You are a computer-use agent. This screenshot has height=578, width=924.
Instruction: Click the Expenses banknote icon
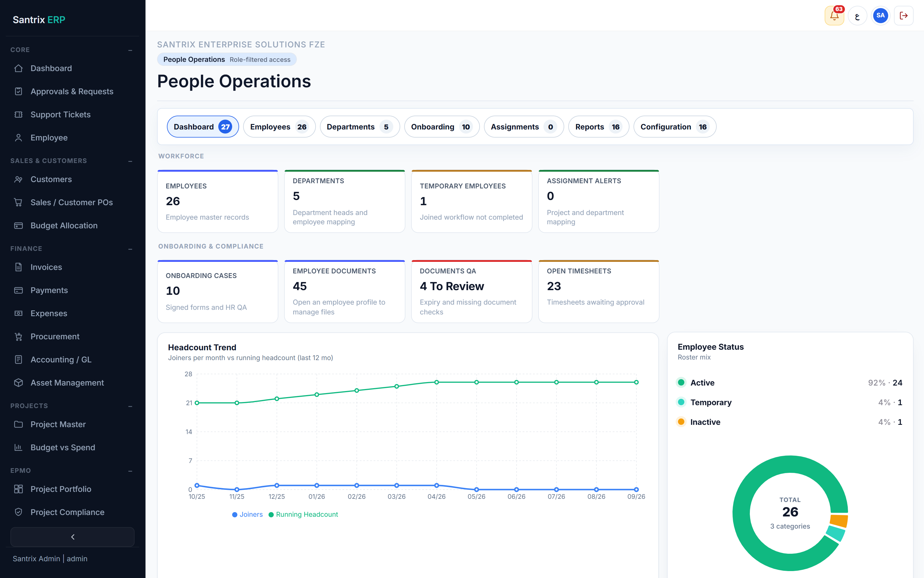tap(18, 314)
